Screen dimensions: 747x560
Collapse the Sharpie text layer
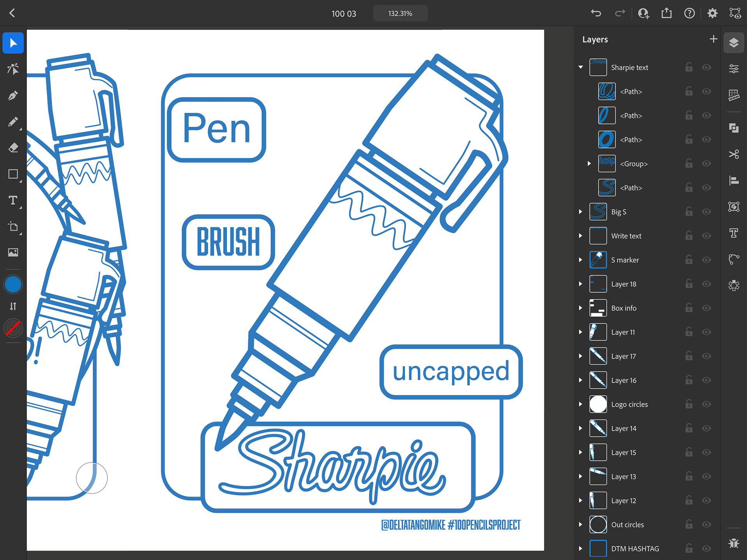(x=580, y=67)
